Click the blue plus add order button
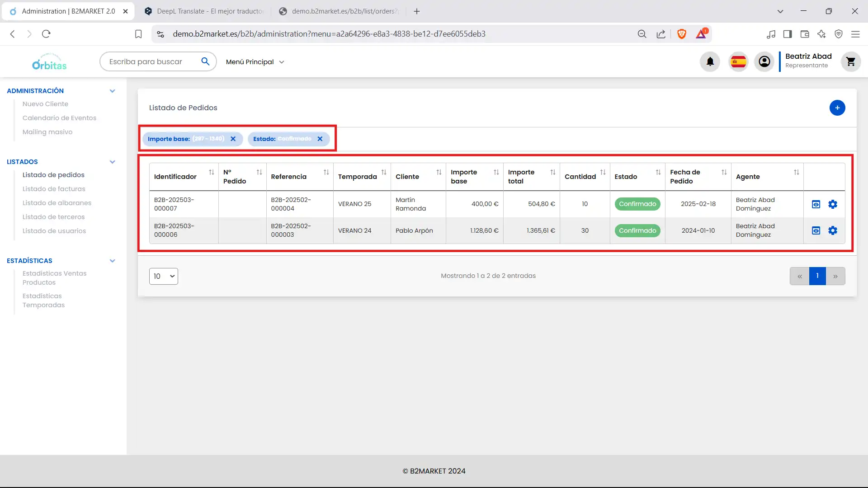Screen dimensions: 868x488 [837, 108]
